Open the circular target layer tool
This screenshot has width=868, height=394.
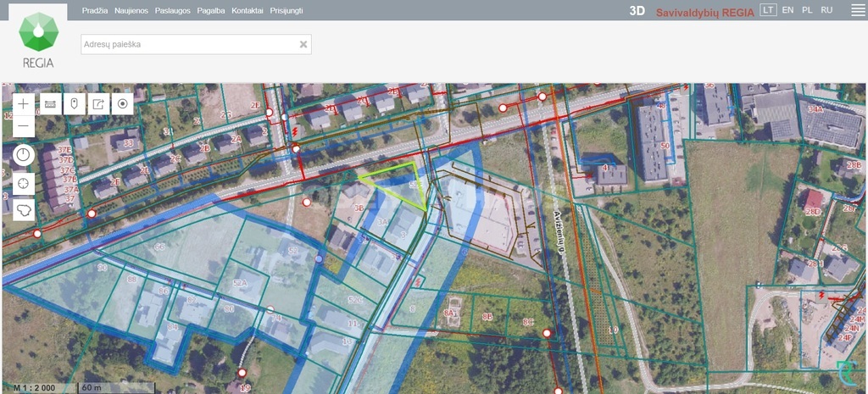pos(122,104)
